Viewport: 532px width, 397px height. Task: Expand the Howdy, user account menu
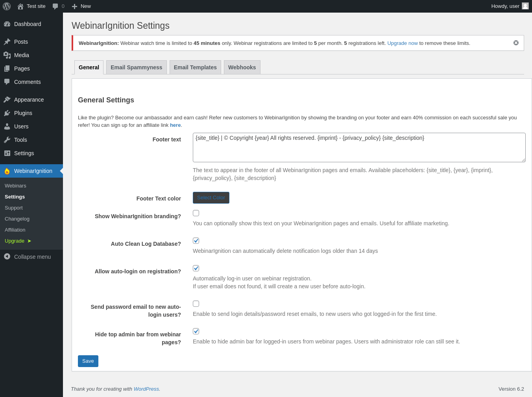[x=505, y=6]
